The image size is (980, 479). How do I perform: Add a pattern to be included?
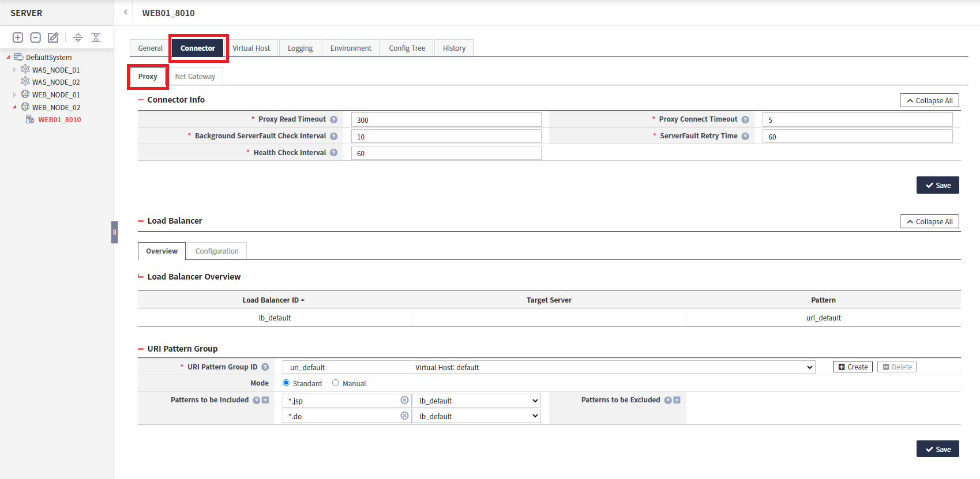[265, 400]
